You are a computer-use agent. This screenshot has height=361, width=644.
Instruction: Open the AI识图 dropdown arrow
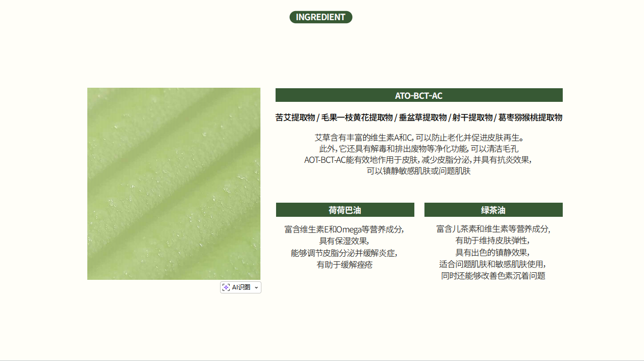[256, 287]
